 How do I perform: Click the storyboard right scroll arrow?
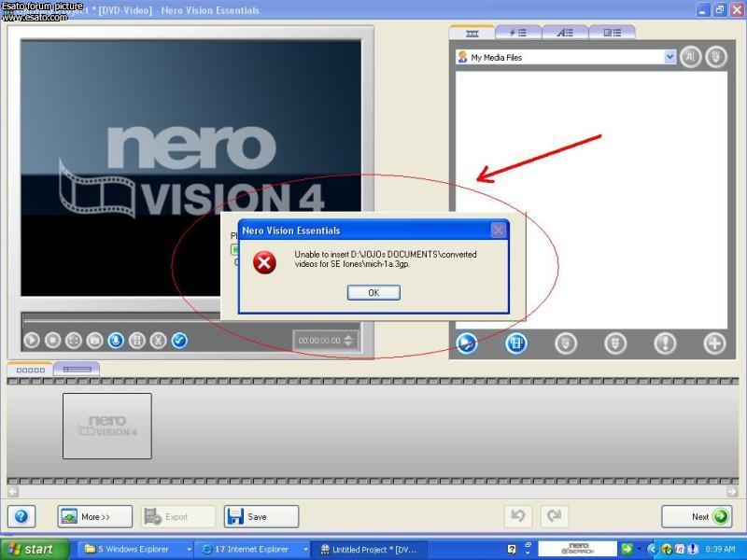point(732,492)
